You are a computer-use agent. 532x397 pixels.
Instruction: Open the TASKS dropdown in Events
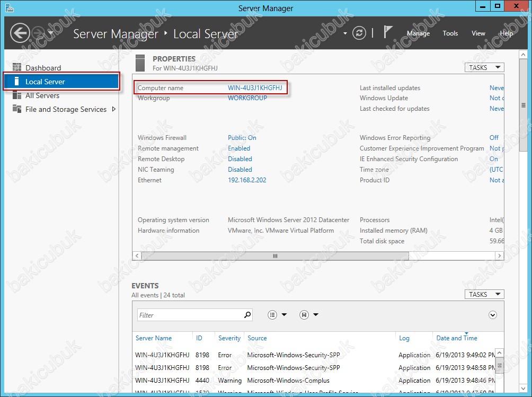(x=484, y=294)
